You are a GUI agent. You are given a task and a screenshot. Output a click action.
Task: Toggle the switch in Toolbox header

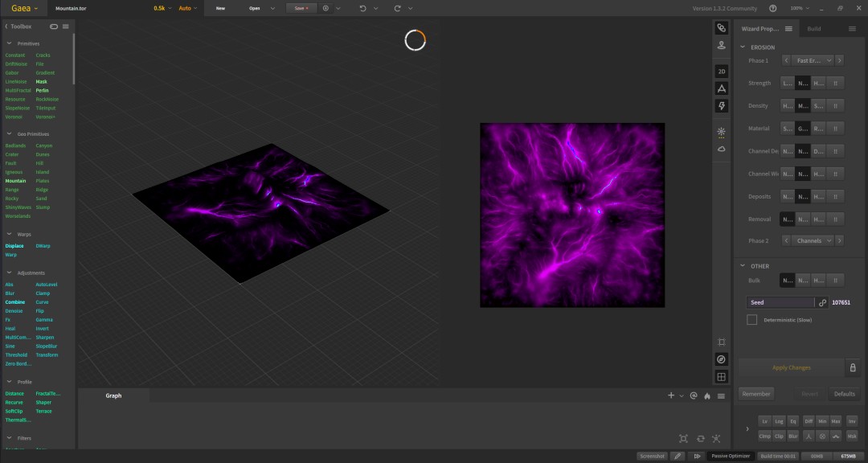[x=54, y=27]
